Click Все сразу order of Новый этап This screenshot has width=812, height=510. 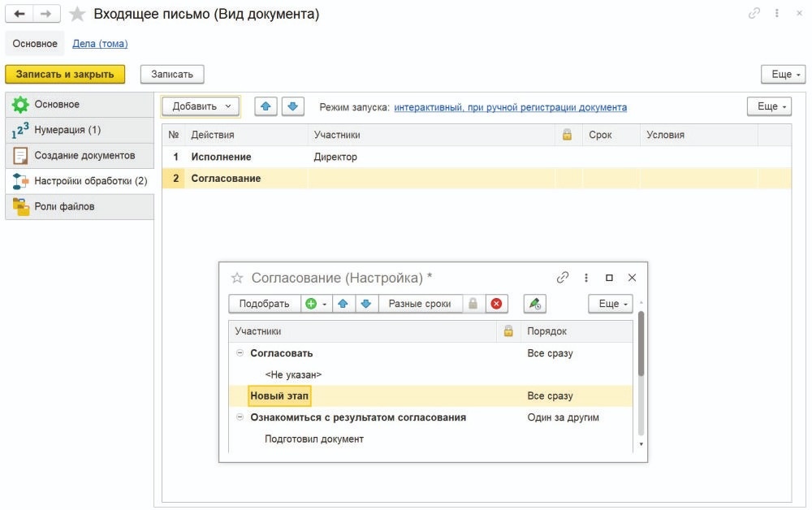pyautogui.click(x=550, y=395)
